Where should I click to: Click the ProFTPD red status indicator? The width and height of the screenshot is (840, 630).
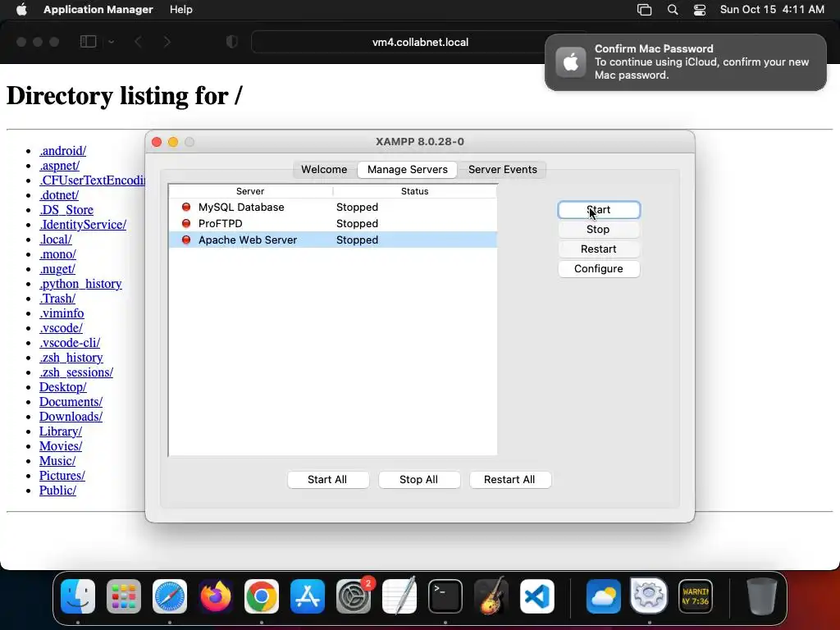click(186, 223)
